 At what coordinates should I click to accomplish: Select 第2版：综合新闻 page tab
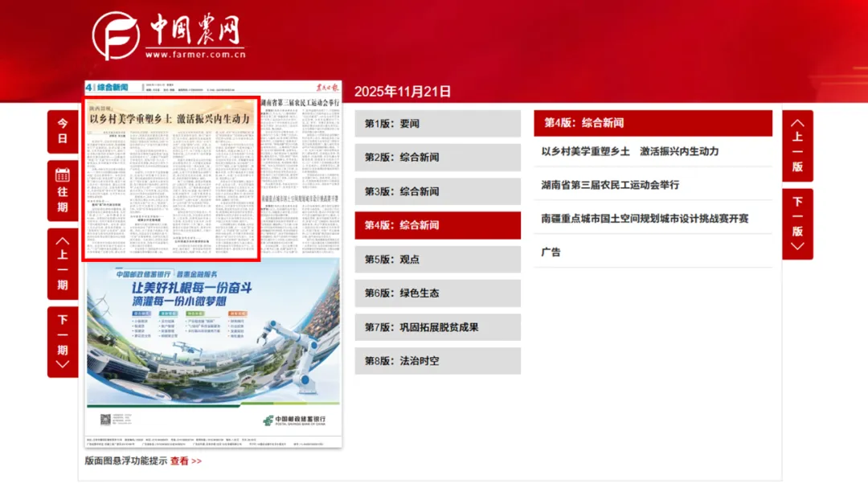(x=437, y=158)
